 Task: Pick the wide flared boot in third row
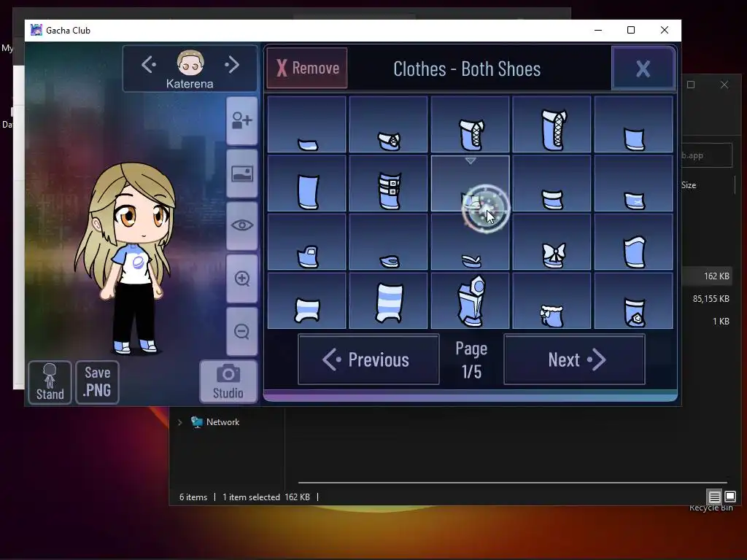(x=634, y=242)
